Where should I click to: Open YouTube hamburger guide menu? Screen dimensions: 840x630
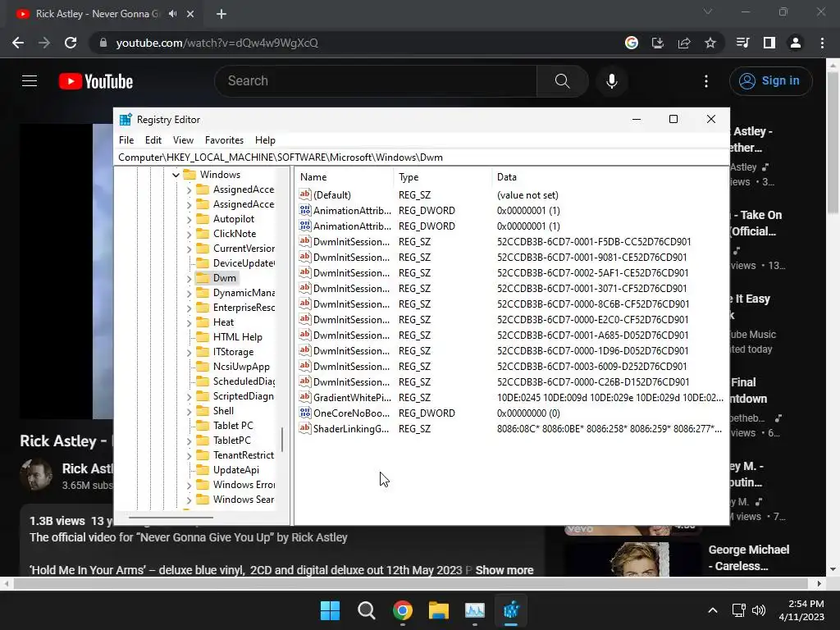[30, 81]
